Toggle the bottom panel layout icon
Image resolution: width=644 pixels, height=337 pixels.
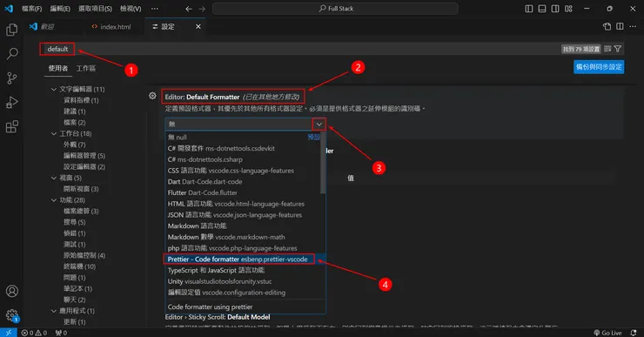[x=542, y=9]
